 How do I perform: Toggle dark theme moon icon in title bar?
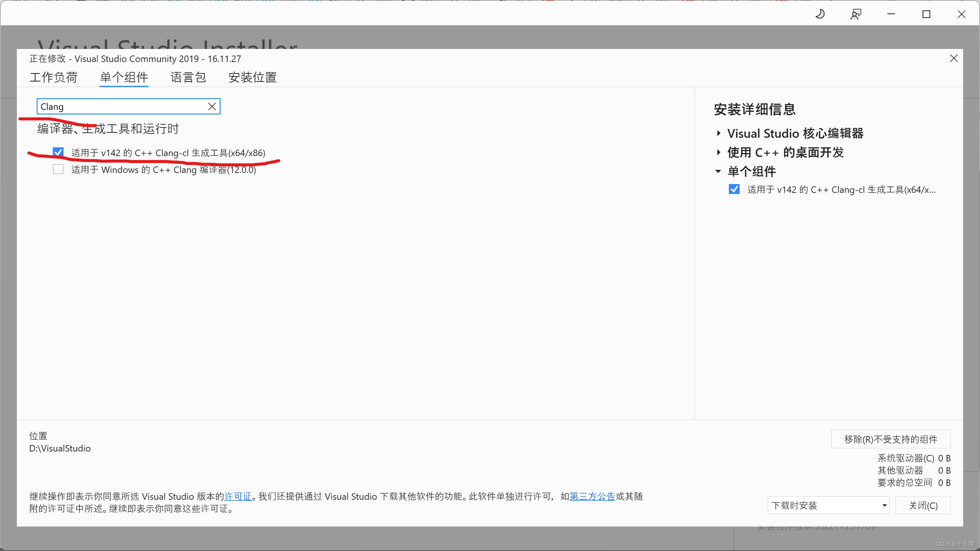pos(820,15)
